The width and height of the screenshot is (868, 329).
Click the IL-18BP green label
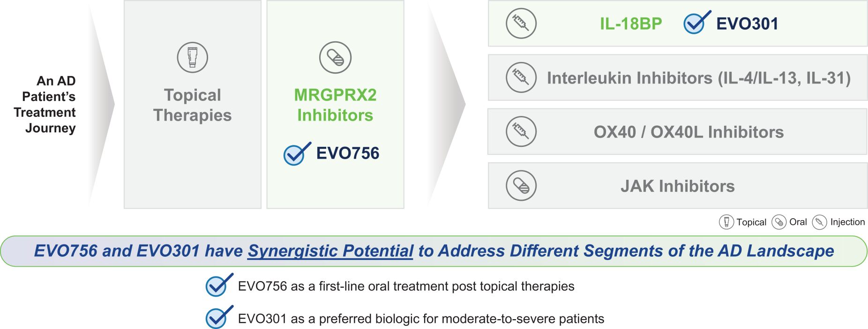coord(631,24)
